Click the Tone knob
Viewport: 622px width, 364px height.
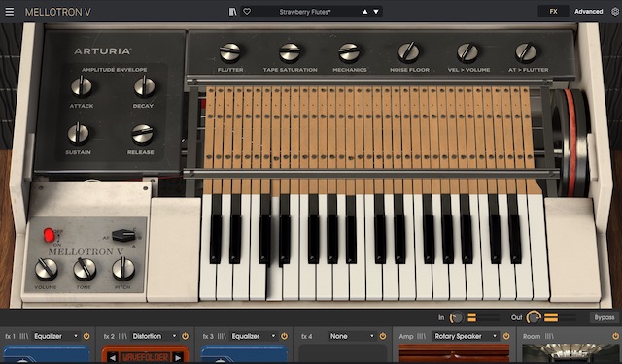coord(85,270)
